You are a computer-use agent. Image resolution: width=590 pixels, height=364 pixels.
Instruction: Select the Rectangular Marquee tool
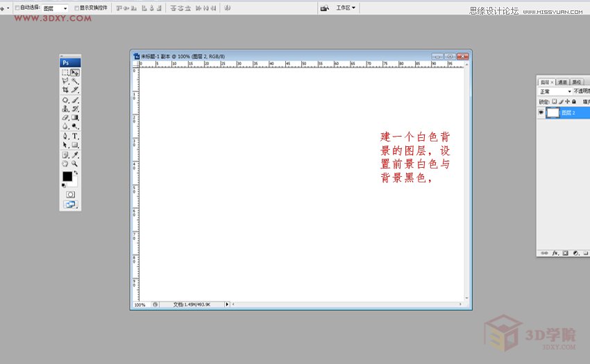[65, 72]
